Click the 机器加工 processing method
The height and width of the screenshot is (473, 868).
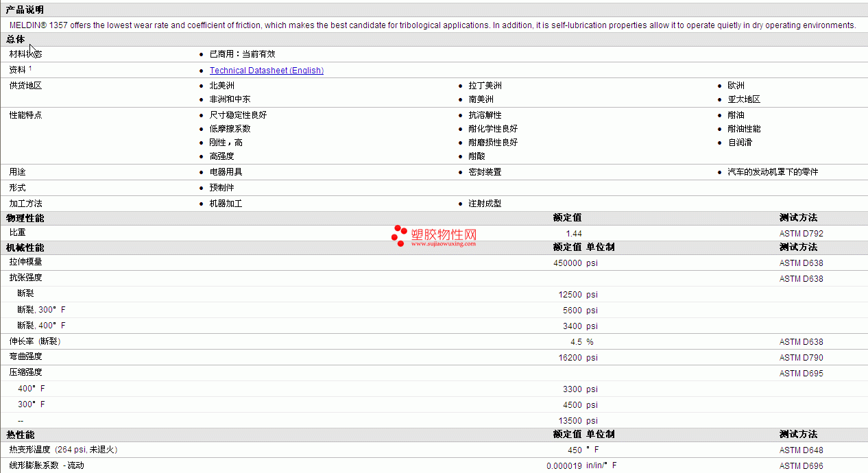[x=226, y=204]
